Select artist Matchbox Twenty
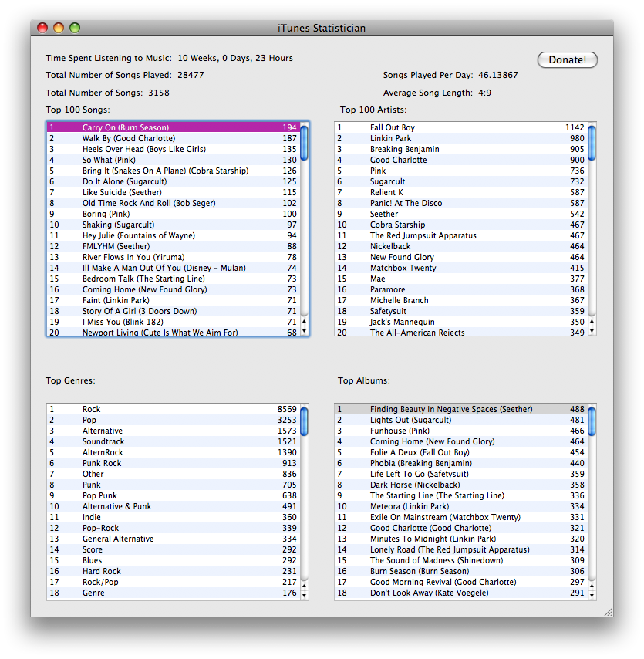The width and height of the screenshot is (644, 659). click(x=461, y=268)
